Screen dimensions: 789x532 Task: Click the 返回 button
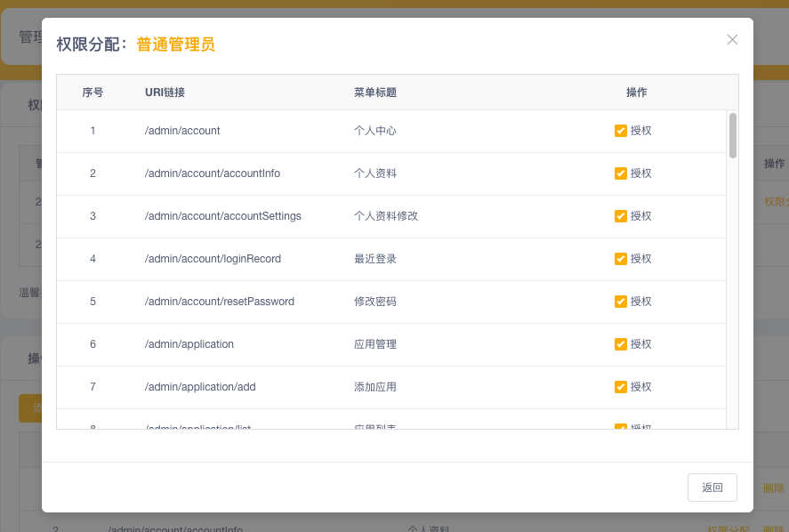tap(713, 488)
